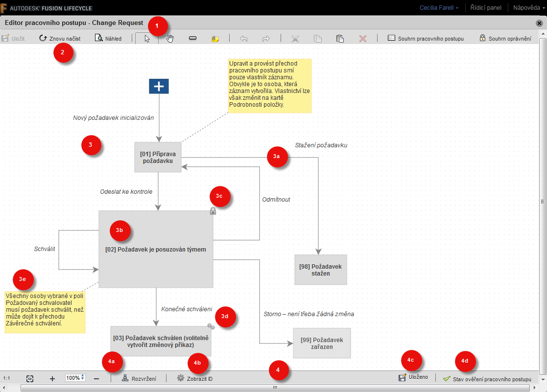Open Souhrn oprávnění permissions summary
This screenshot has width=547, height=392.
pyautogui.click(x=505, y=38)
